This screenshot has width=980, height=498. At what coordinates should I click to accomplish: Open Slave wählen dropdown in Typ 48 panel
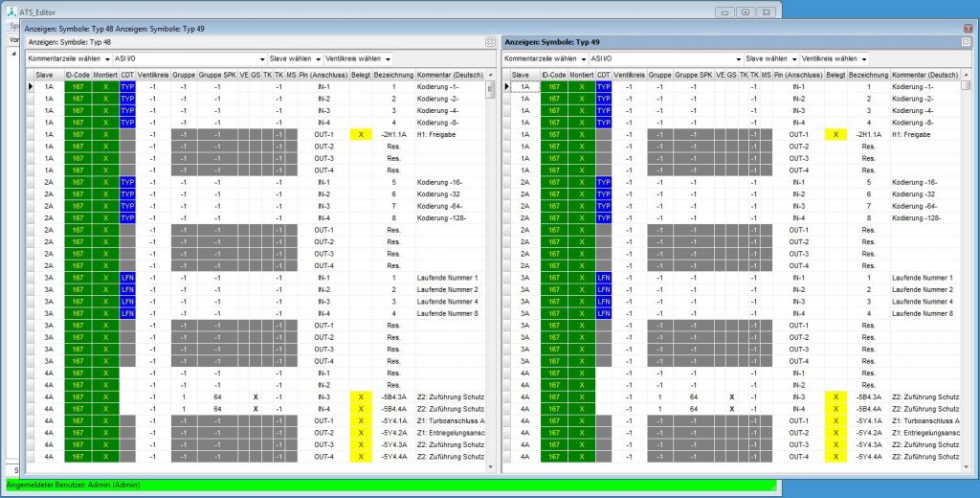coord(295,59)
